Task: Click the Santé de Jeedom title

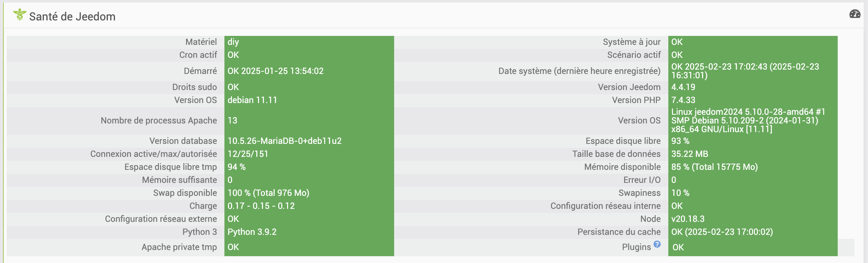Action: 72,16
